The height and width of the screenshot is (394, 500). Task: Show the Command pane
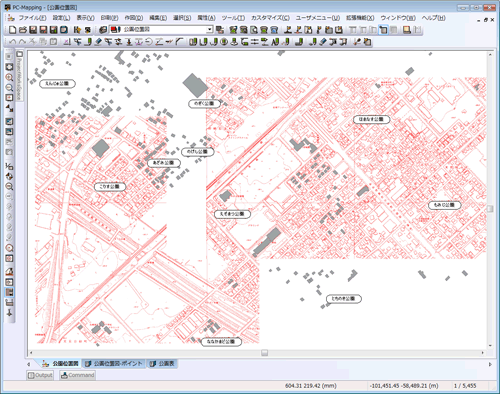pos(77,375)
